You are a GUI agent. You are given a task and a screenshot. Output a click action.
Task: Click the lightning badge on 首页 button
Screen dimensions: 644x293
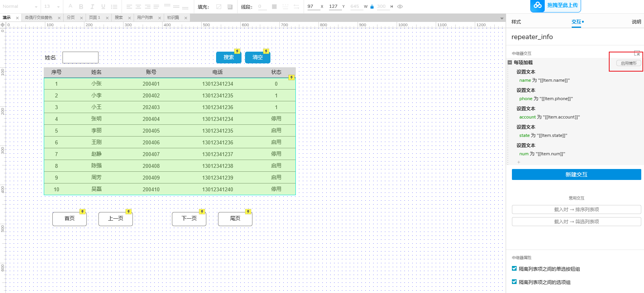pyautogui.click(x=82, y=212)
